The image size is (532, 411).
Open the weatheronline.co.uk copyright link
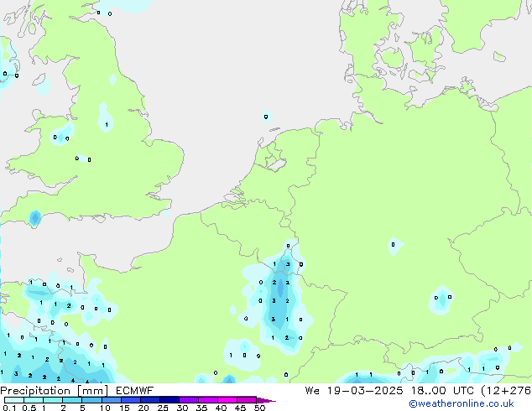(x=468, y=404)
